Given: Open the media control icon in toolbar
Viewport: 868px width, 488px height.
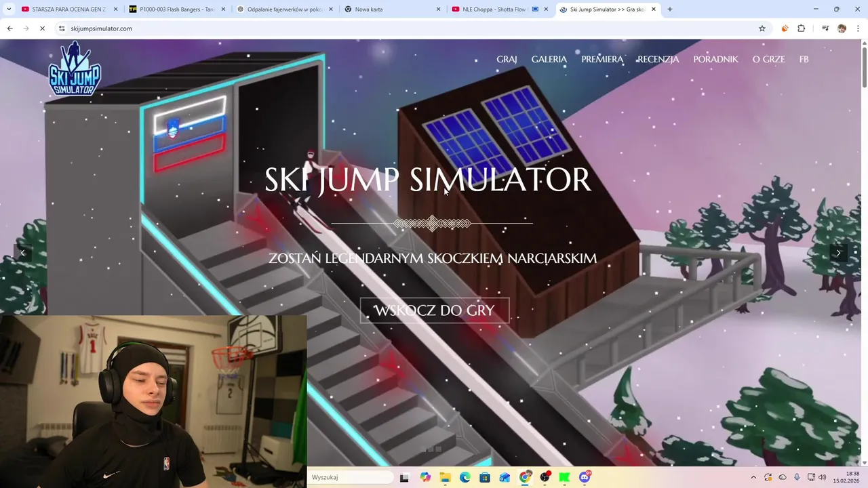Looking at the screenshot, I should 825,28.
